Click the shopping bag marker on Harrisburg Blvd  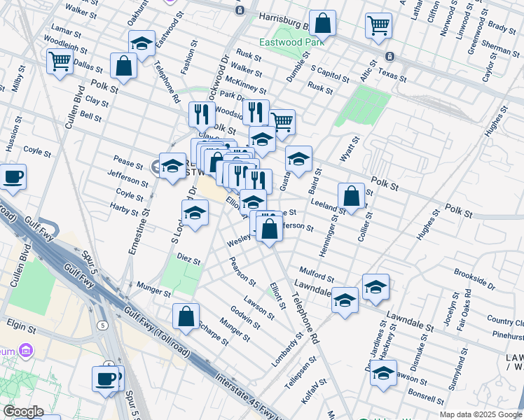point(322,24)
